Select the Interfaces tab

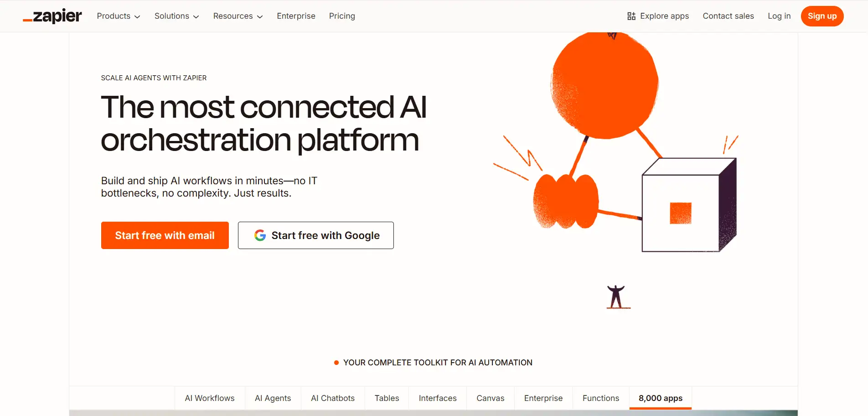(437, 398)
